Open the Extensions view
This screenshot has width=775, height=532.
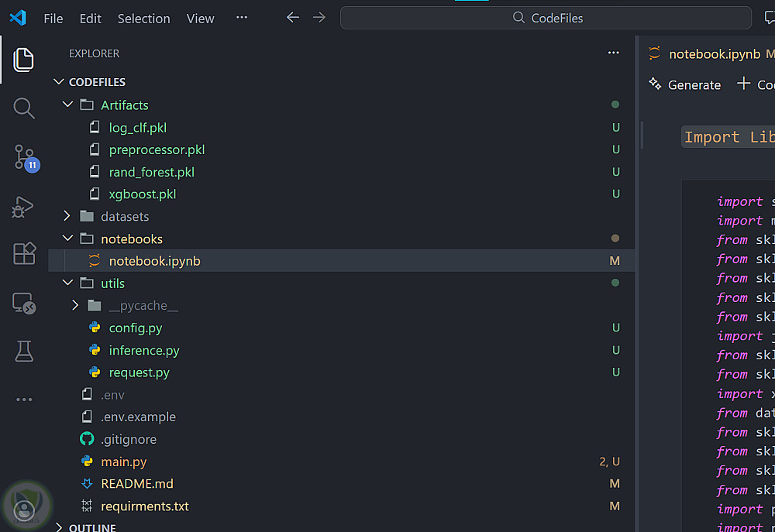tap(24, 254)
